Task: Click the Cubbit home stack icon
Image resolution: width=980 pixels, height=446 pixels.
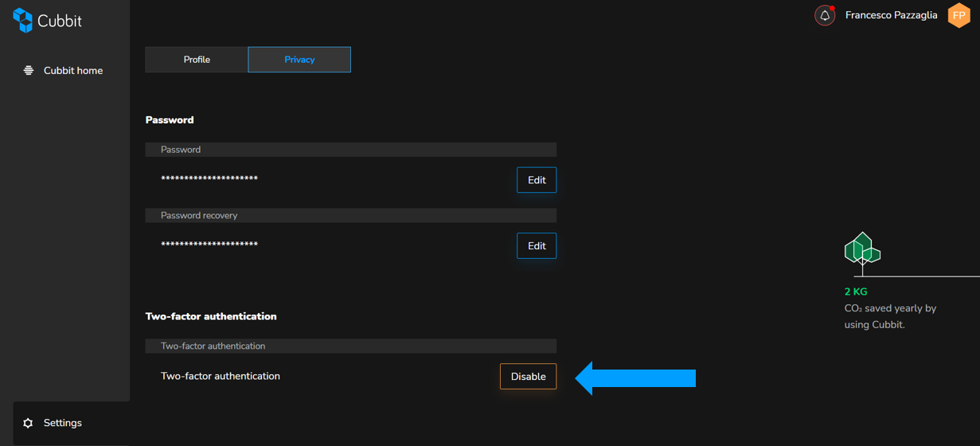Action: pos(29,70)
